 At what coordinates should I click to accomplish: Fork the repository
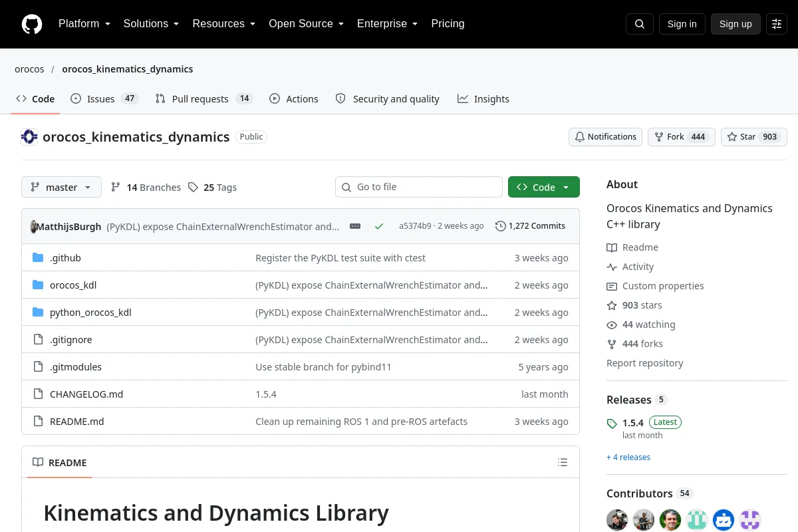pyautogui.click(x=681, y=137)
